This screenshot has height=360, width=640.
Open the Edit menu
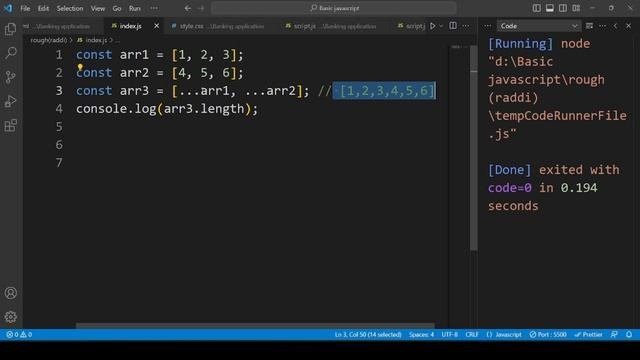click(x=43, y=8)
